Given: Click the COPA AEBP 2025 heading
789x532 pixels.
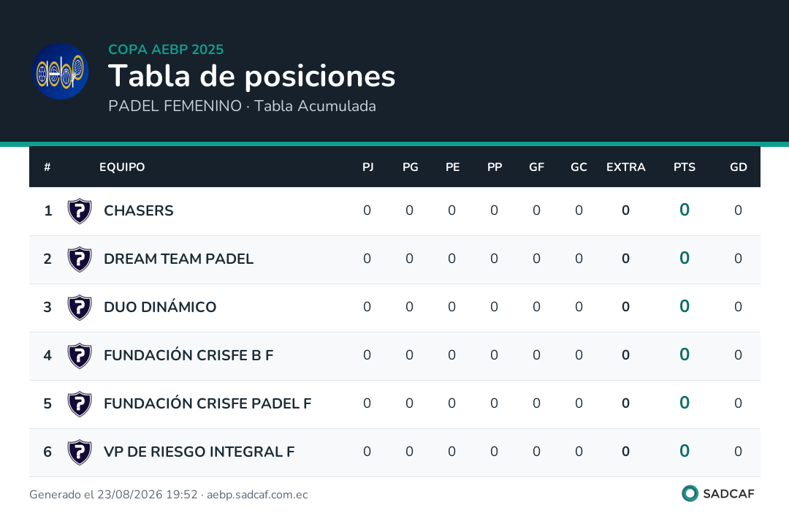Looking at the screenshot, I should point(166,49).
